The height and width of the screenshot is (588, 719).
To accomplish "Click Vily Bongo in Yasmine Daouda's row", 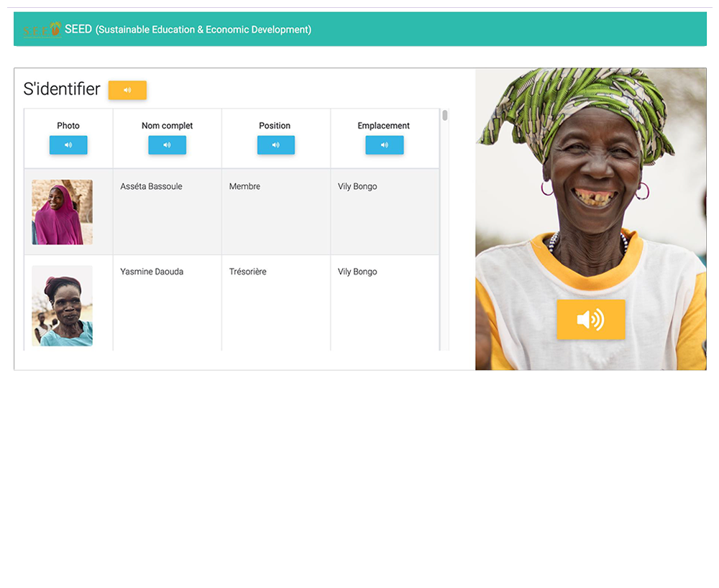I will point(357,272).
